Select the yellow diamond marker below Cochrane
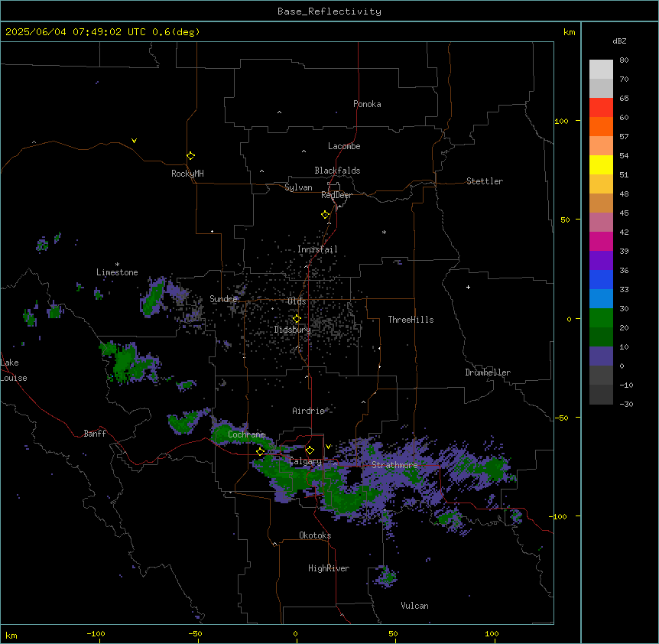 click(260, 451)
